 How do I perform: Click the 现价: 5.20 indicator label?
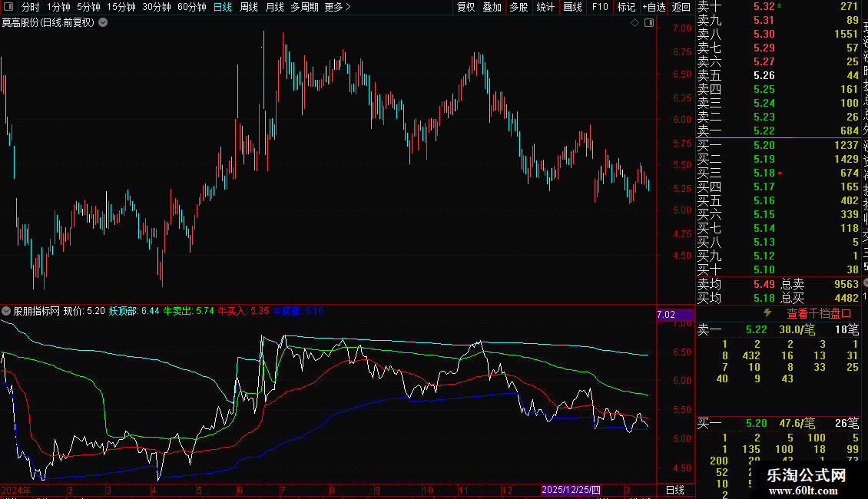tap(84, 311)
